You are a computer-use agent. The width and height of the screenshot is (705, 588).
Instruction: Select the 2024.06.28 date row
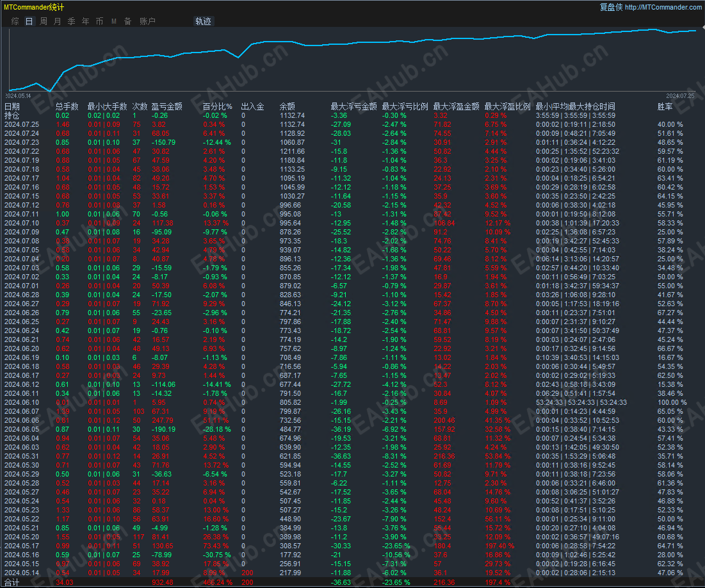22,295
